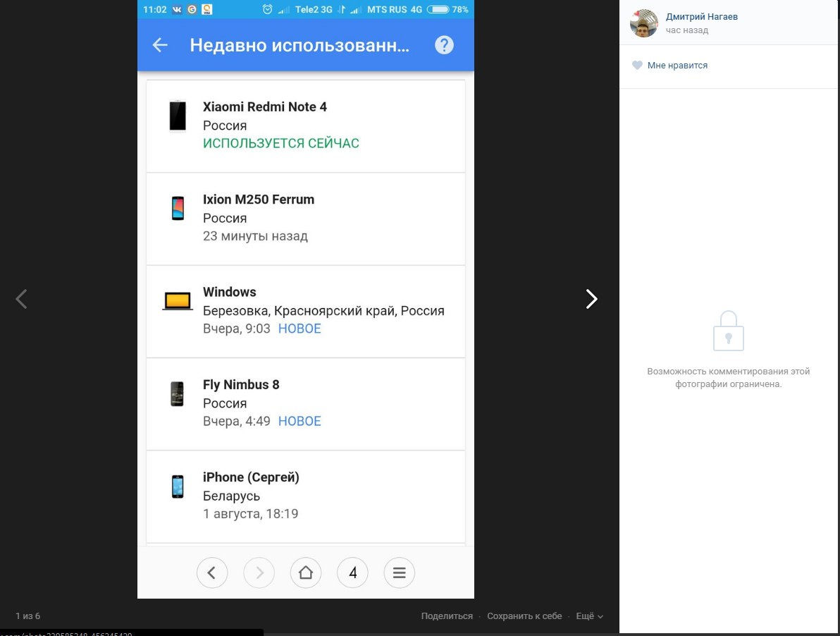Viewport: 840px width, 636px height.
Task: Click Сохранить к себе link
Action: pos(524,616)
